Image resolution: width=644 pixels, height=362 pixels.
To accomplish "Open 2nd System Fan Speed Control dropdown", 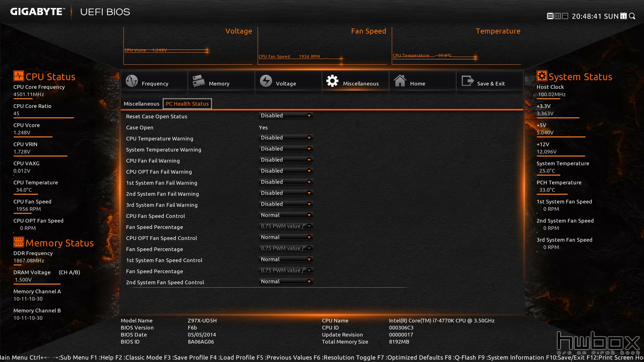I will click(x=286, y=282).
